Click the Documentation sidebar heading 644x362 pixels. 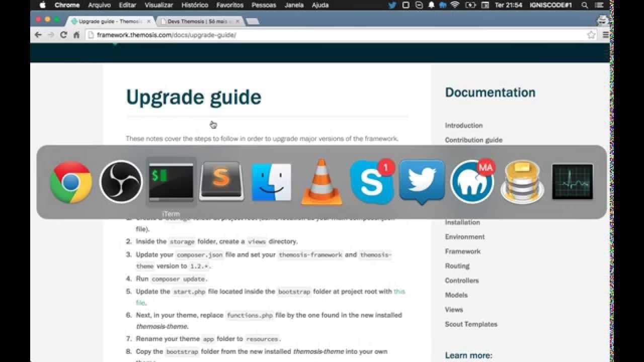[x=490, y=93]
